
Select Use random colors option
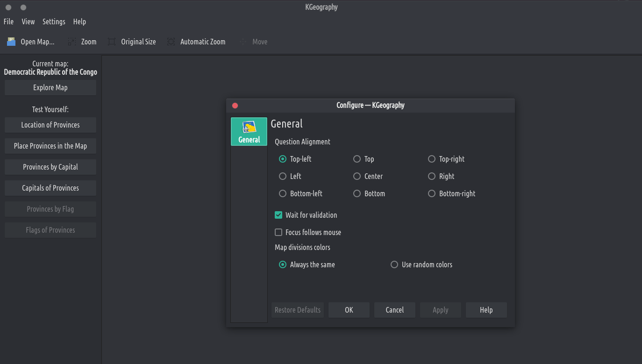(x=394, y=264)
